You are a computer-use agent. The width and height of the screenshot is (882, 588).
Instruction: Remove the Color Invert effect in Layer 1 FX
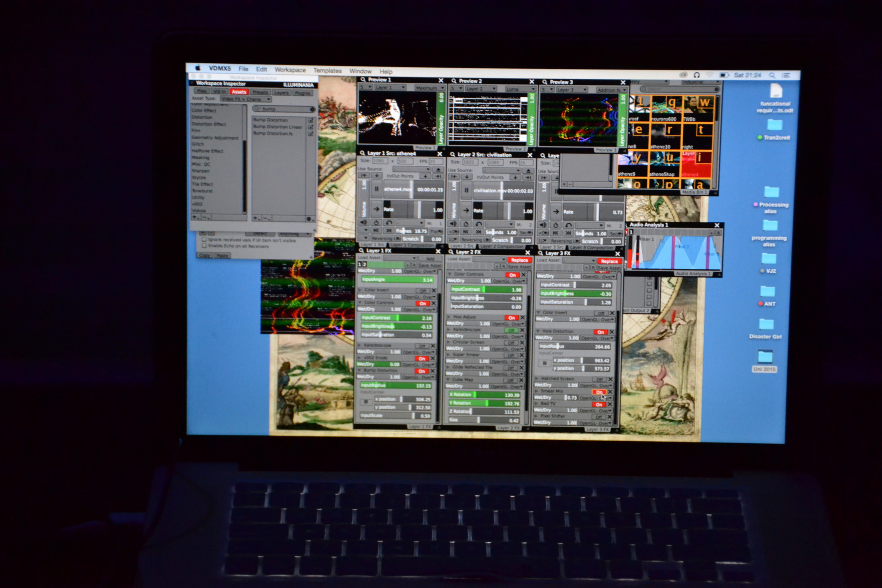tap(434, 290)
